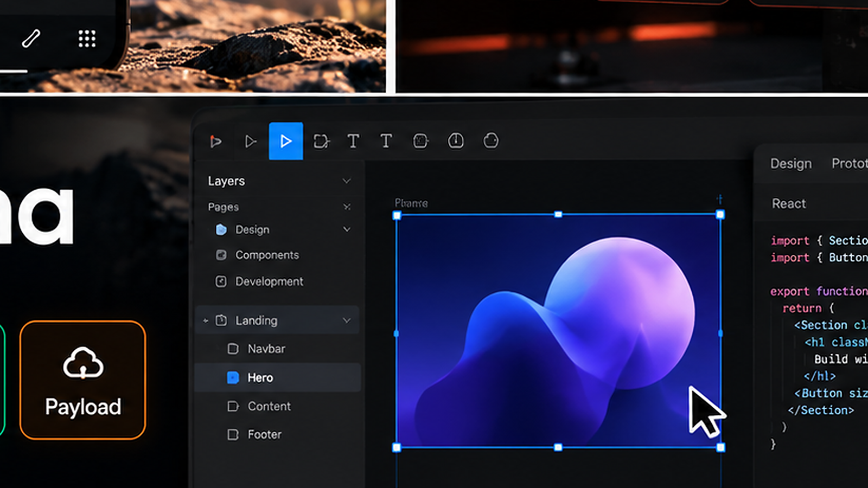This screenshot has width=868, height=488.
Task: Open the Prototype tab
Action: coord(850,164)
